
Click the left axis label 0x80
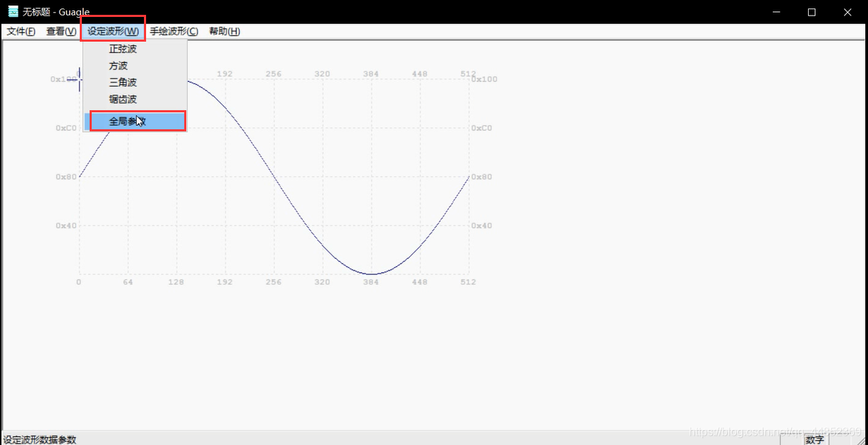[x=66, y=177]
